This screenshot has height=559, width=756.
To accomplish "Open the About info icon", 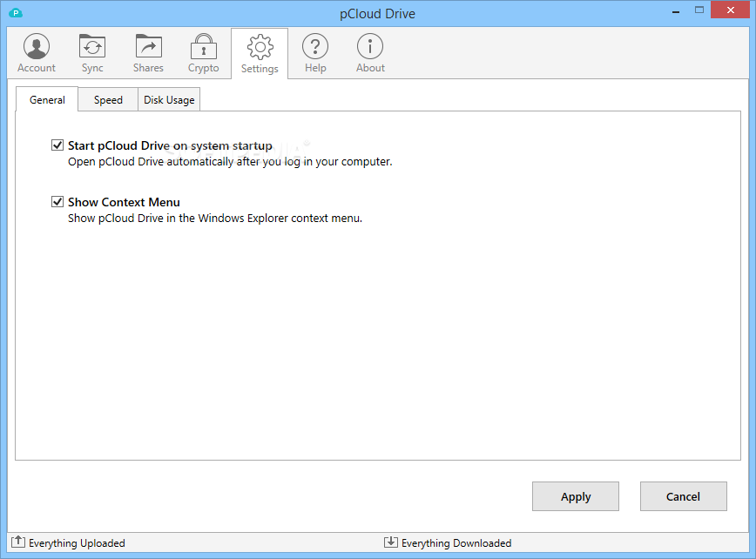I will (x=370, y=47).
